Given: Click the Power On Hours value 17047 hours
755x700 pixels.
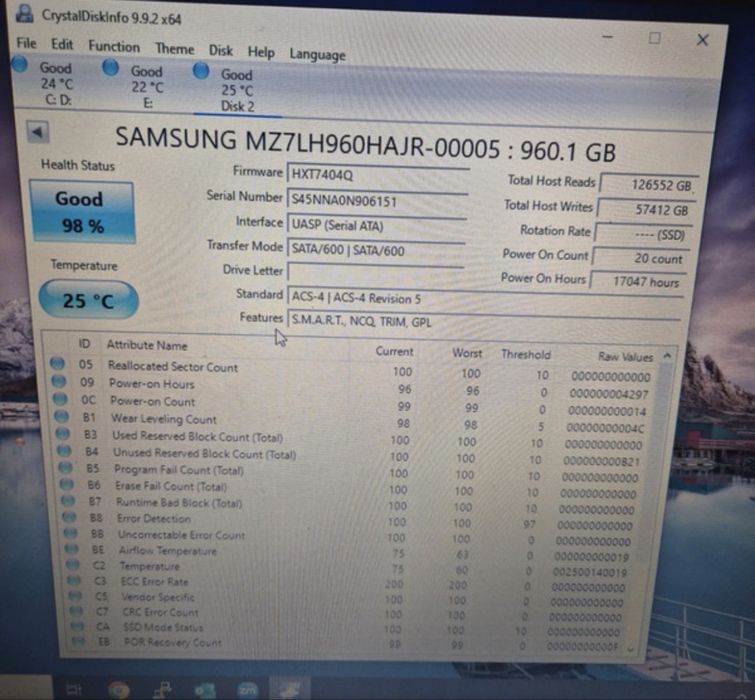Looking at the screenshot, I should [x=638, y=282].
